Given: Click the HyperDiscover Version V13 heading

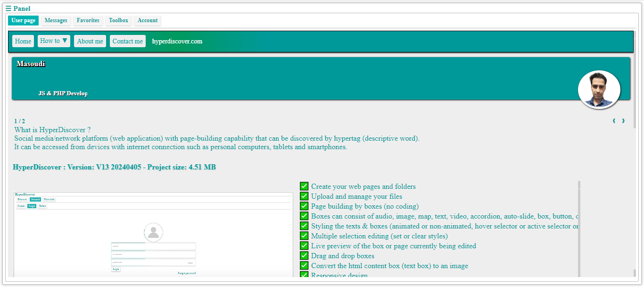Looking at the screenshot, I should coord(115,167).
